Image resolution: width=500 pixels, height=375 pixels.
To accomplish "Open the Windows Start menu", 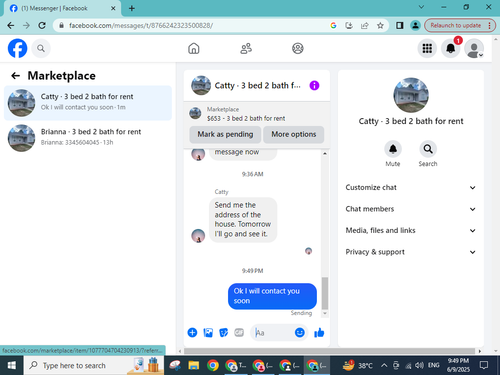I will [12, 366].
